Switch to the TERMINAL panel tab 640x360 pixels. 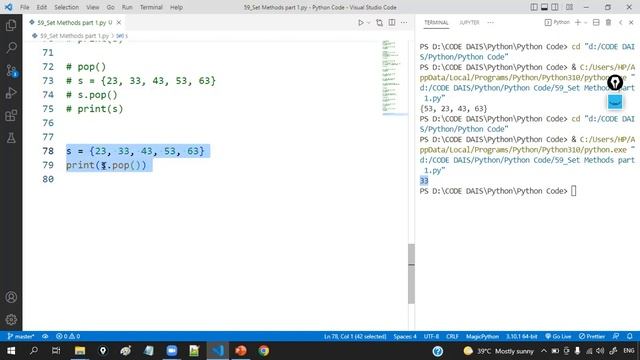tap(436, 22)
